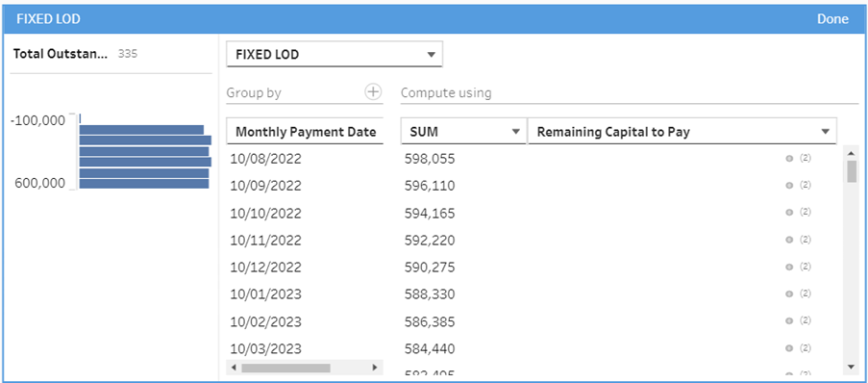Click the 10/08/2022 date row
The width and height of the screenshot is (868, 383).
point(265,159)
